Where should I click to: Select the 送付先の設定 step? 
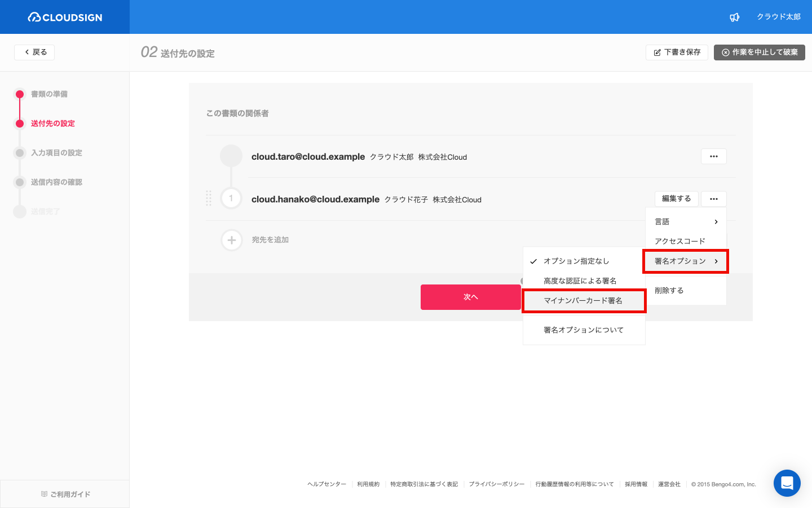[52, 124]
